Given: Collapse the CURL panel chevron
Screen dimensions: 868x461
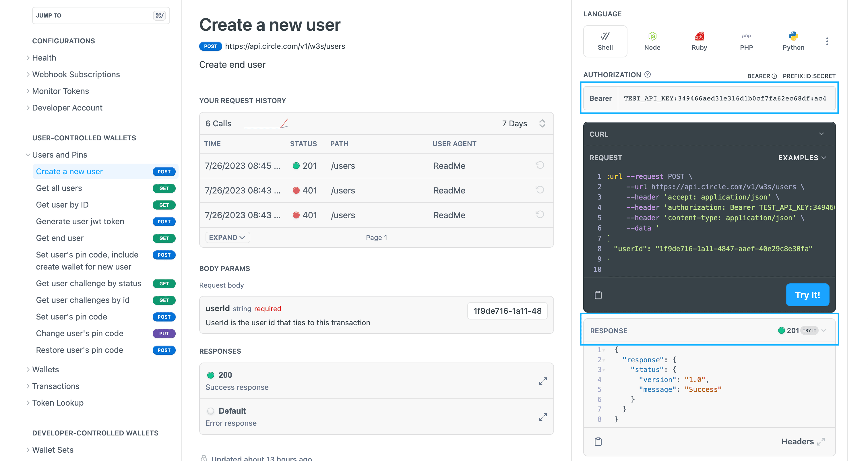Looking at the screenshot, I should pyautogui.click(x=821, y=134).
